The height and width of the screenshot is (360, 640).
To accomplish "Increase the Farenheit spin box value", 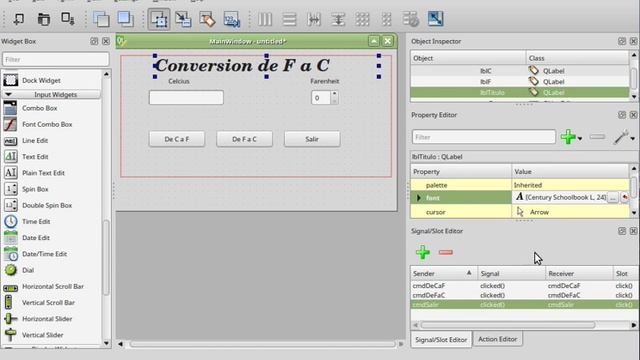I will point(334,94).
